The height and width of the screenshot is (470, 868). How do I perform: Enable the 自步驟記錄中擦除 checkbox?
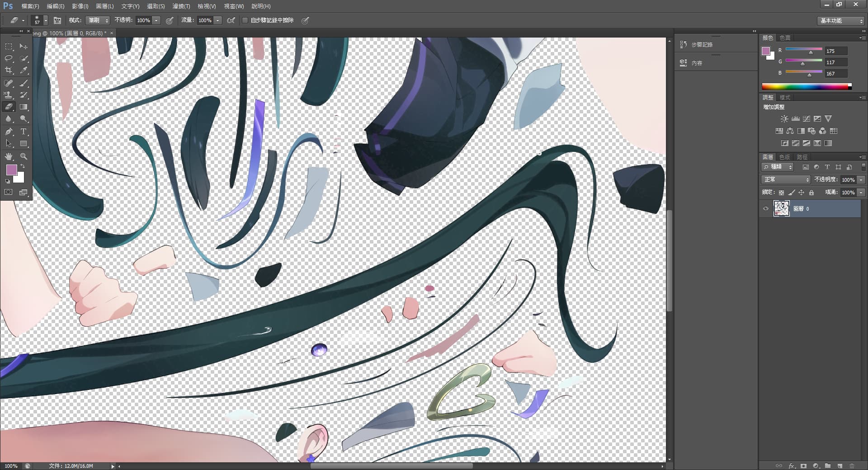[245, 20]
